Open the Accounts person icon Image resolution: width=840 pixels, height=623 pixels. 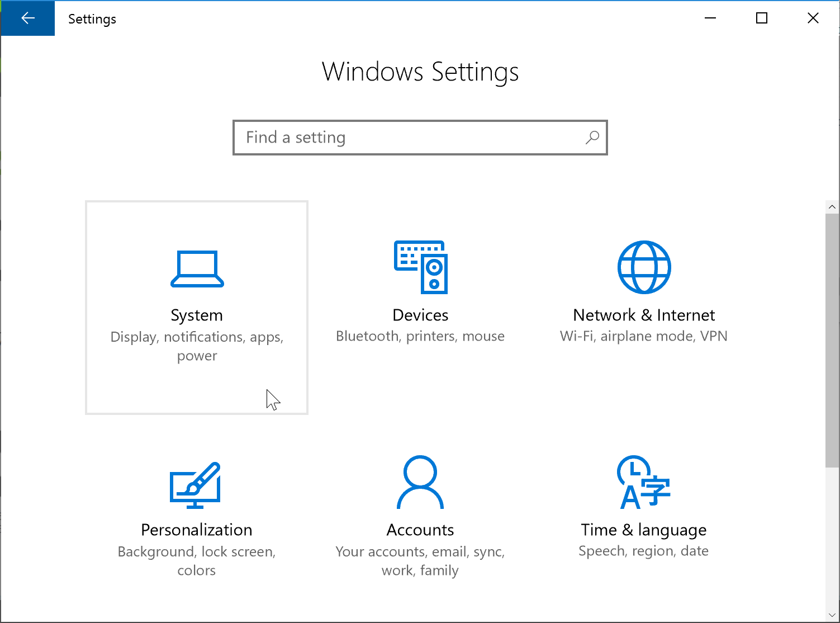tap(420, 482)
